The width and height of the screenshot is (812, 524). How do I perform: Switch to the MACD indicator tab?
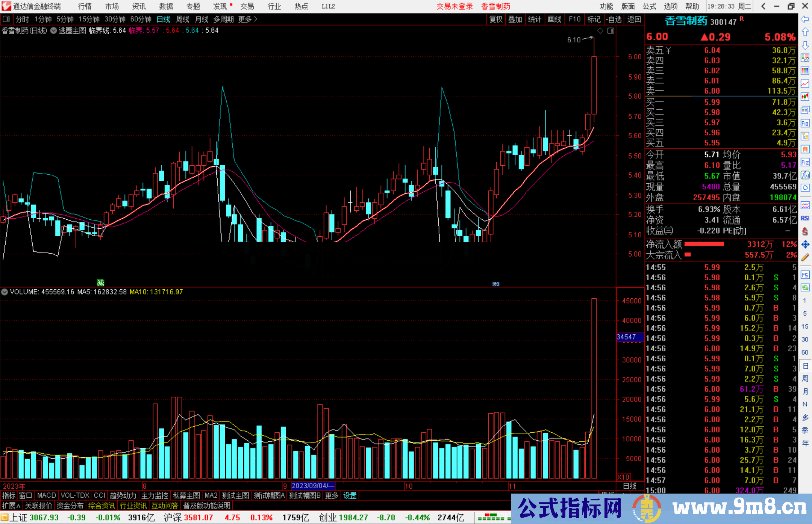coord(47,495)
